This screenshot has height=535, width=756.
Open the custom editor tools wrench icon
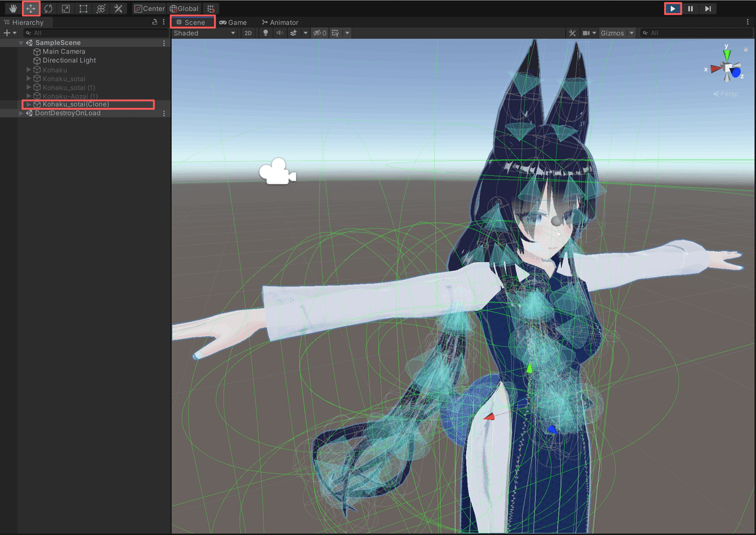tap(118, 9)
